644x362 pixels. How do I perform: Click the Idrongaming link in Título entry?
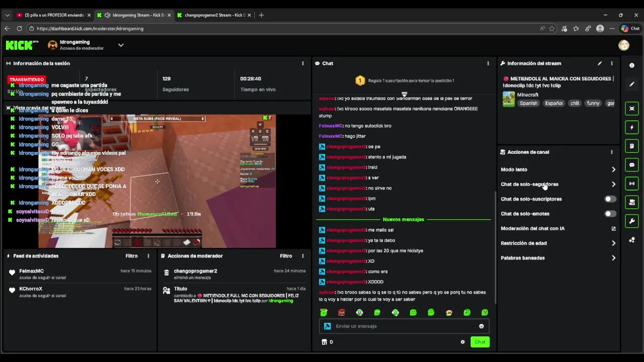point(281,301)
